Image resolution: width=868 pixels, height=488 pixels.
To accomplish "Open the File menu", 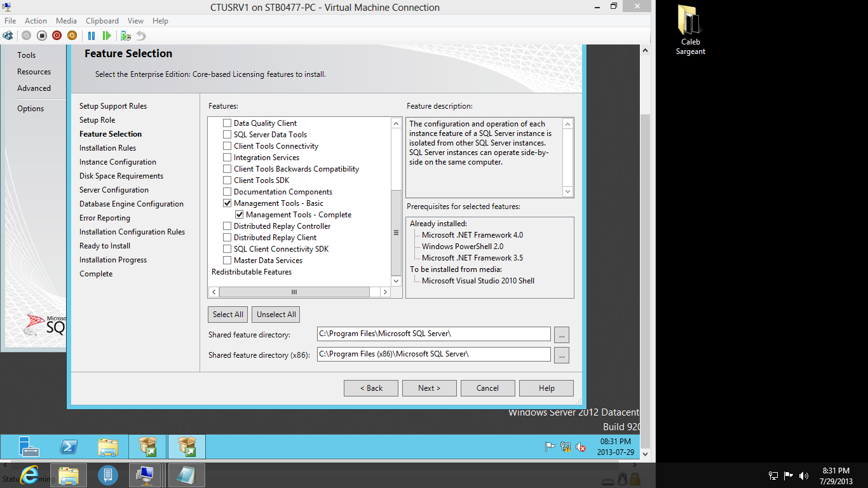I will [x=10, y=21].
